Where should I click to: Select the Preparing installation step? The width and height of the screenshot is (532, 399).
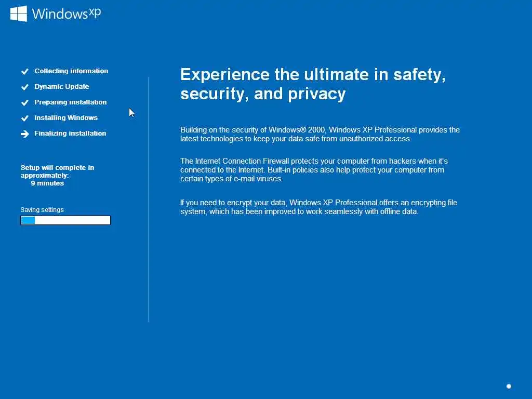(71, 102)
